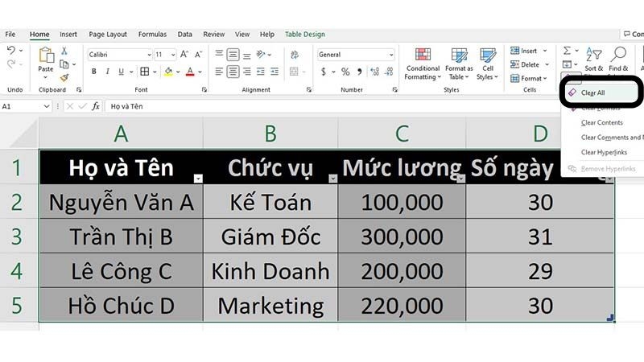Click the Copy icon
Viewport: 644px width, 362px height.
click(64, 64)
